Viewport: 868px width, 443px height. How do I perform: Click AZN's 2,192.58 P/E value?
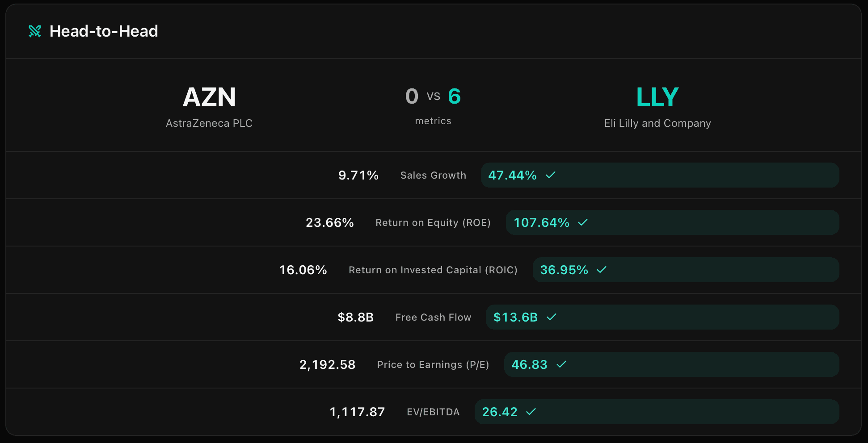[x=328, y=365]
